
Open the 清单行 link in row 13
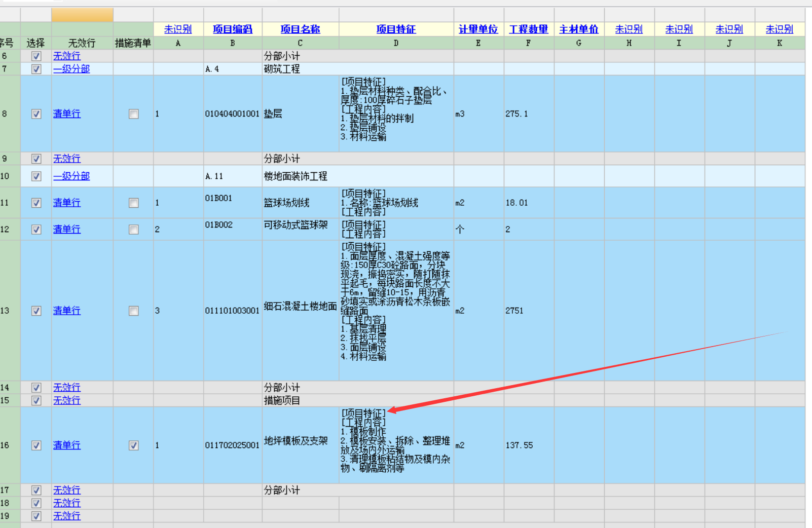pyautogui.click(x=67, y=311)
